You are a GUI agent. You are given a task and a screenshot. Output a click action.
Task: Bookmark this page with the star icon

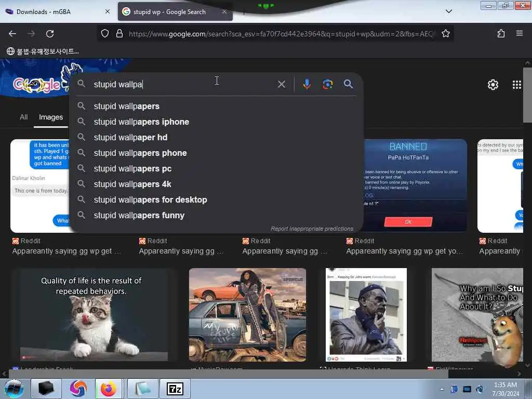pyautogui.click(x=445, y=34)
